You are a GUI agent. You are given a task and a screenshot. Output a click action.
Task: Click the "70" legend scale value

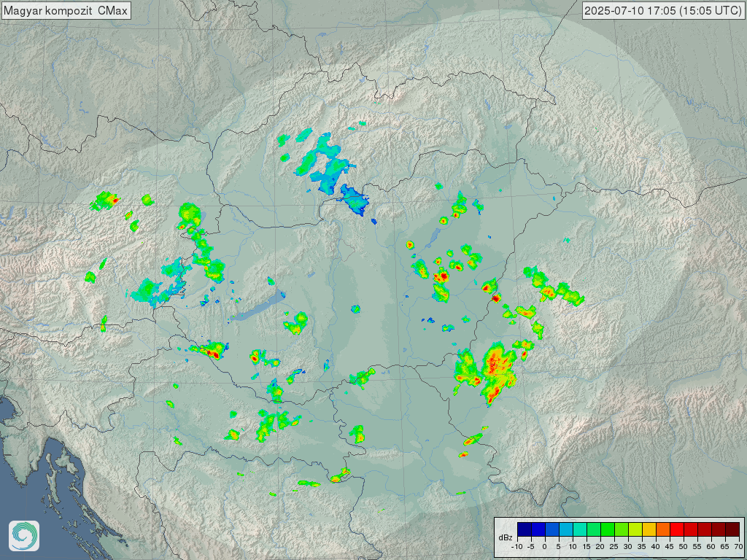pos(738,547)
